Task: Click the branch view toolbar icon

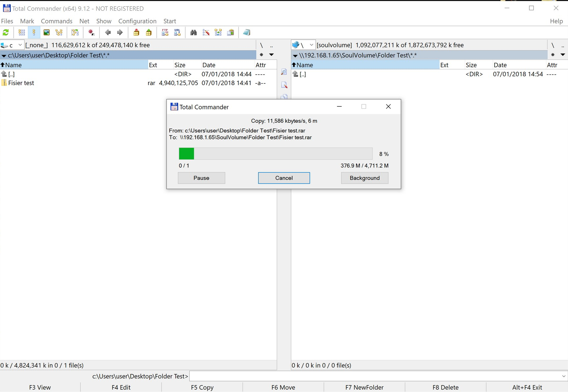Action: point(75,32)
